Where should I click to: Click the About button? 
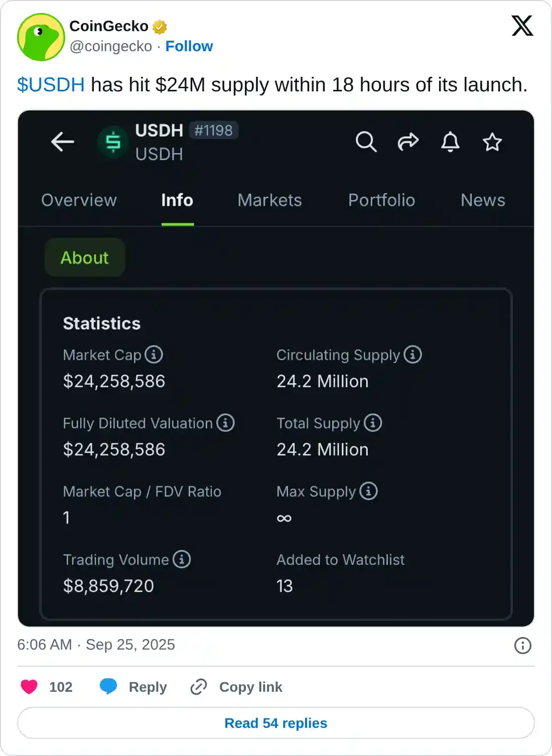click(x=84, y=258)
